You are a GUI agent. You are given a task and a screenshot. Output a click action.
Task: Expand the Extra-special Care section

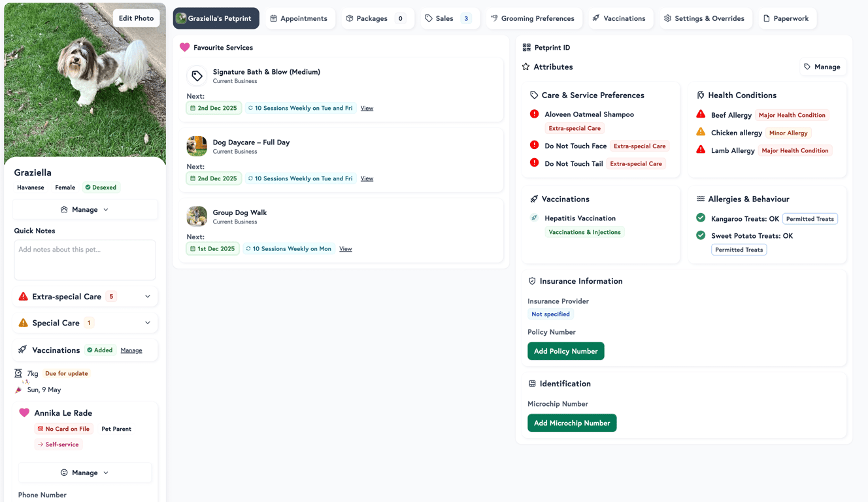(85, 297)
